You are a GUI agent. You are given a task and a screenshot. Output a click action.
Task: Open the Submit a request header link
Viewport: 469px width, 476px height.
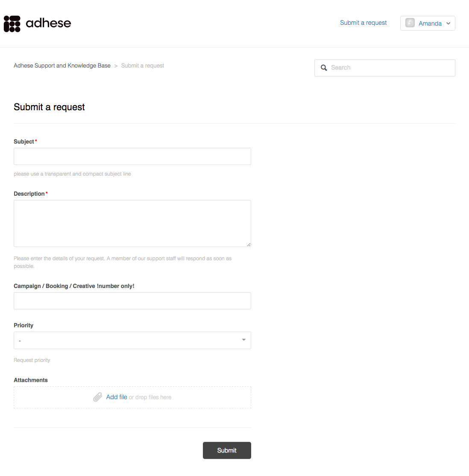(x=363, y=23)
